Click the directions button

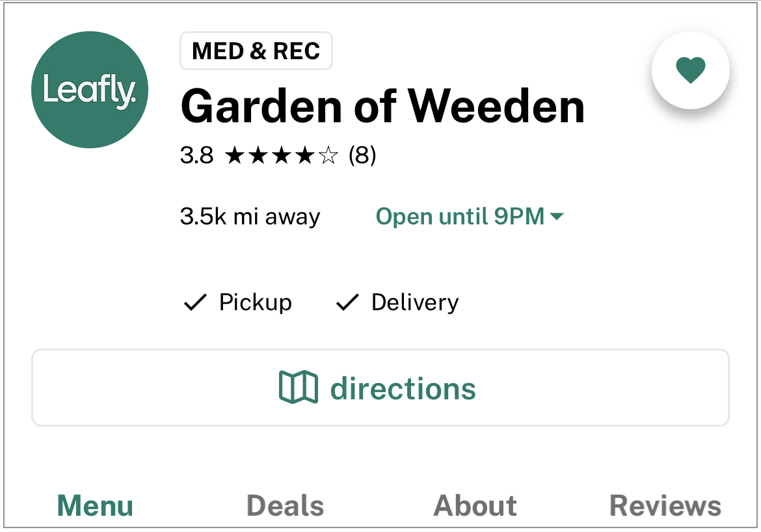(x=380, y=388)
